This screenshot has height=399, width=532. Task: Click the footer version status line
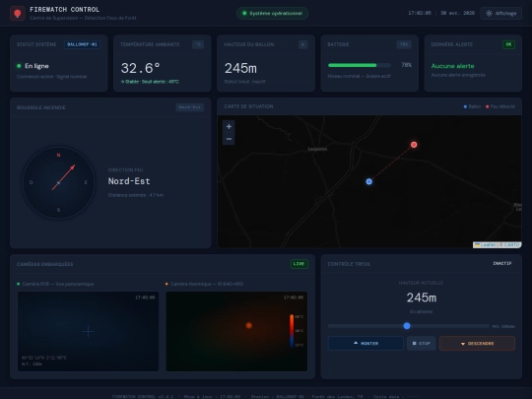tap(265, 396)
